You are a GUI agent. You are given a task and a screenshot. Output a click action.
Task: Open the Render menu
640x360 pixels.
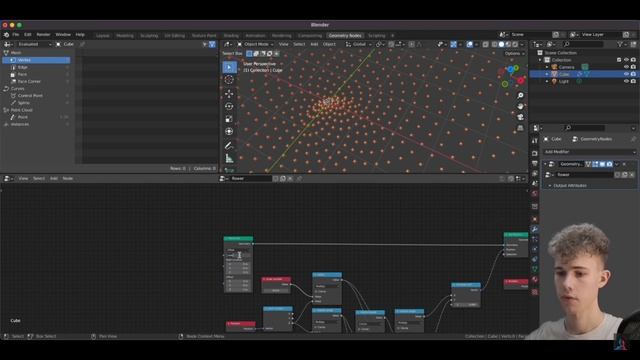[43, 35]
